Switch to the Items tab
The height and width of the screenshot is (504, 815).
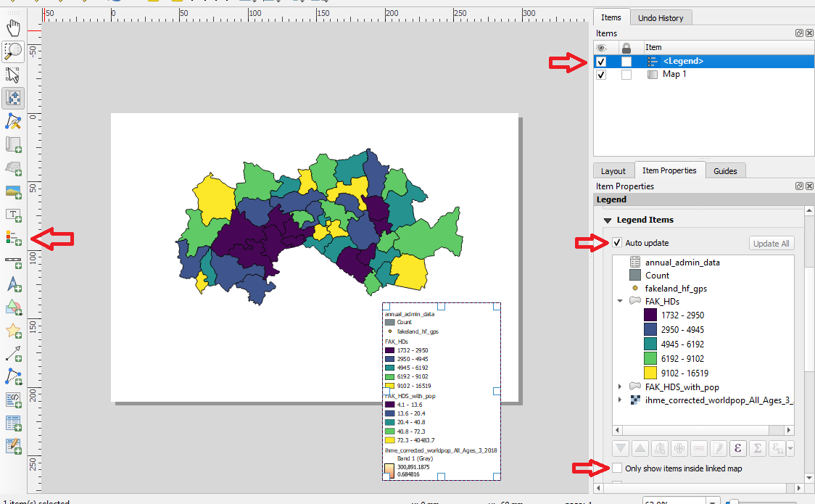tap(611, 17)
